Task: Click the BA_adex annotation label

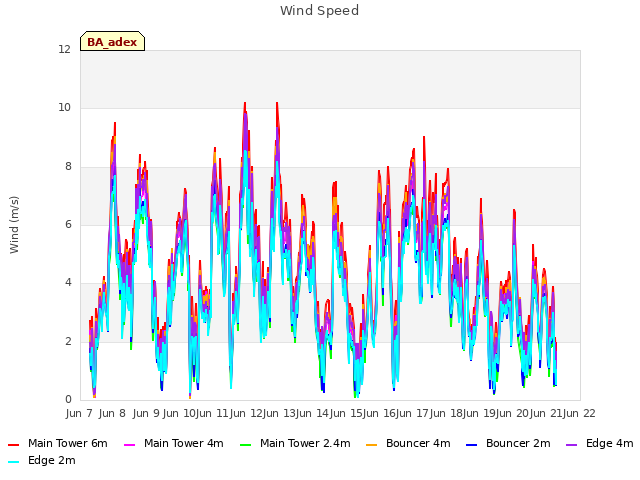Action: click(112, 42)
